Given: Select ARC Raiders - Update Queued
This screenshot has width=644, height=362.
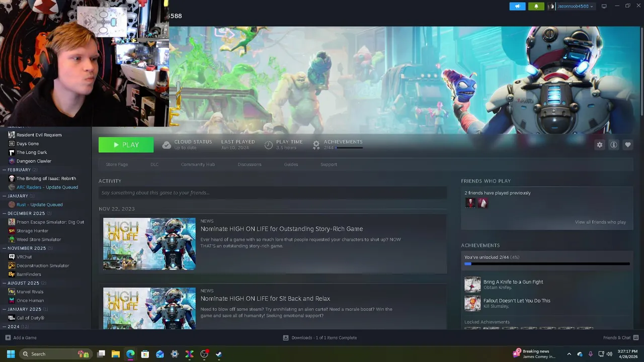Looking at the screenshot, I should pos(47,187).
